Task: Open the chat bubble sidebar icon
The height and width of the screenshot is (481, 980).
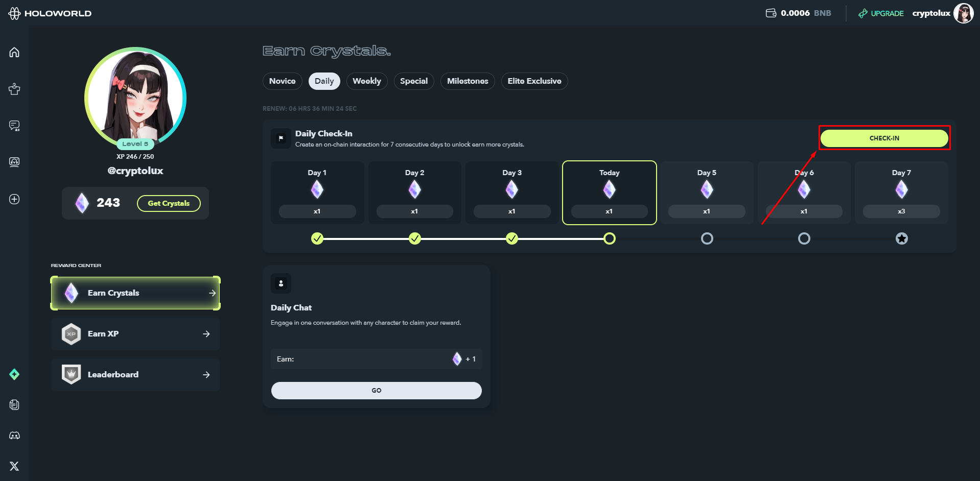Action: coord(14,126)
